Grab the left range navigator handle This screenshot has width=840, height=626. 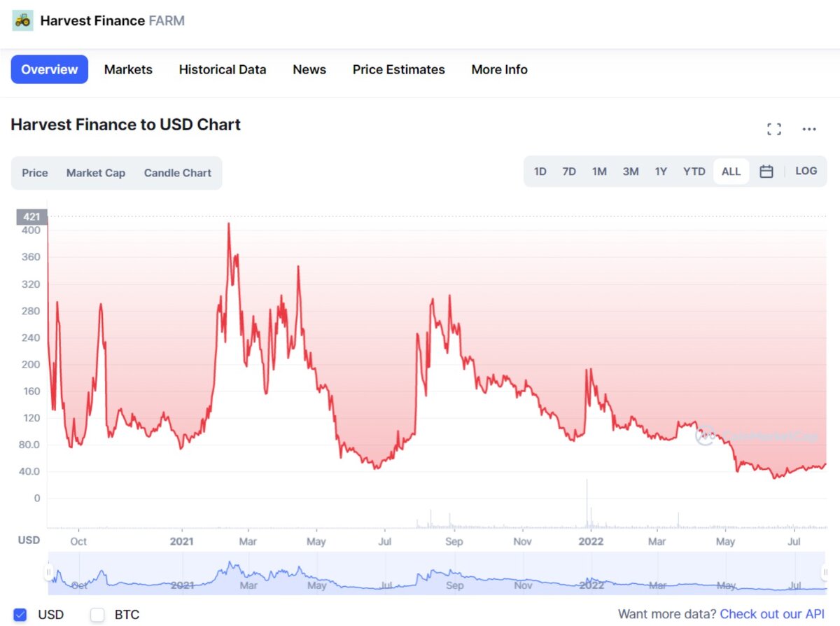point(49,573)
